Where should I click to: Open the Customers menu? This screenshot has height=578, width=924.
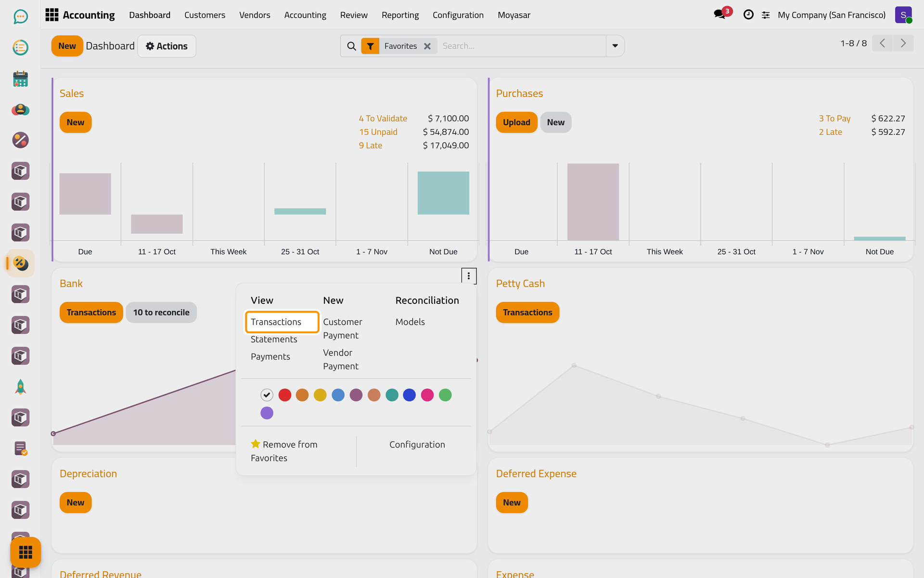pos(205,15)
